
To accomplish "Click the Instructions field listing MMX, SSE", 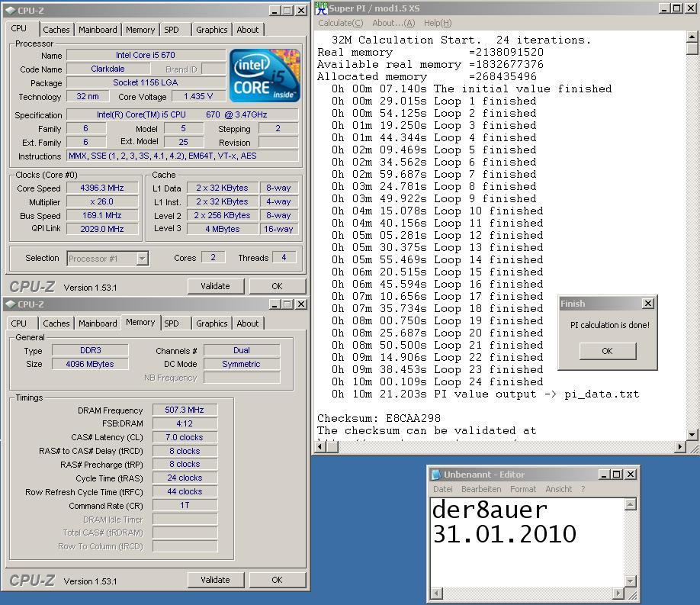I will pyautogui.click(x=182, y=156).
